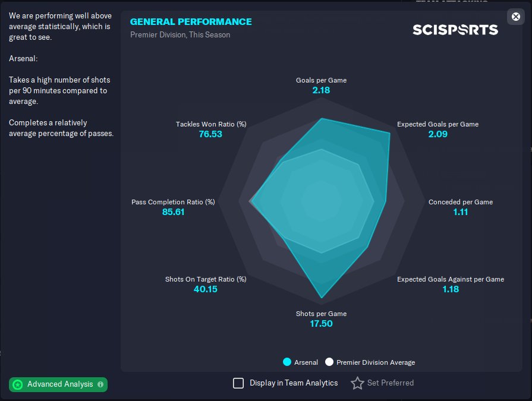Click the Premier Division Average white legend dot
The image size is (532, 401).
[329, 362]
